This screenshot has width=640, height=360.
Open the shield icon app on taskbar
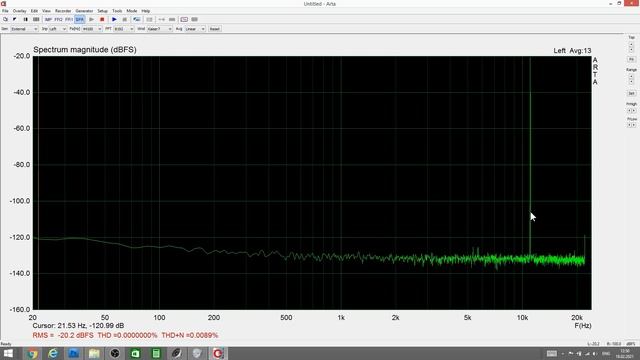coord(197,353)
